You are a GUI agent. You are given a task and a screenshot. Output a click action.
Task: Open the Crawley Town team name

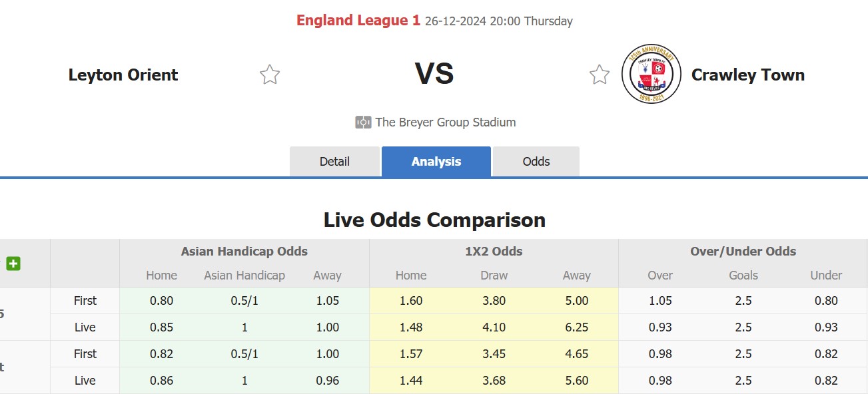[747, 75]
